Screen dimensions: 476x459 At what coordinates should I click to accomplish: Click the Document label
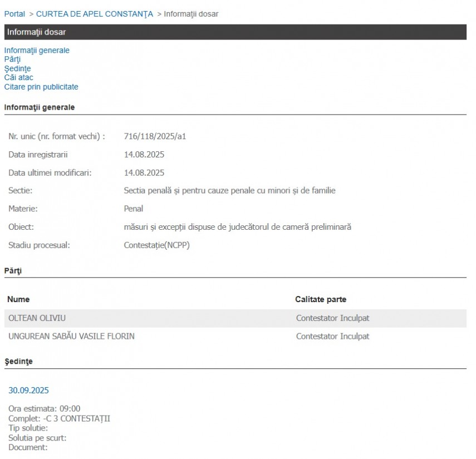[x=28, y=447]
